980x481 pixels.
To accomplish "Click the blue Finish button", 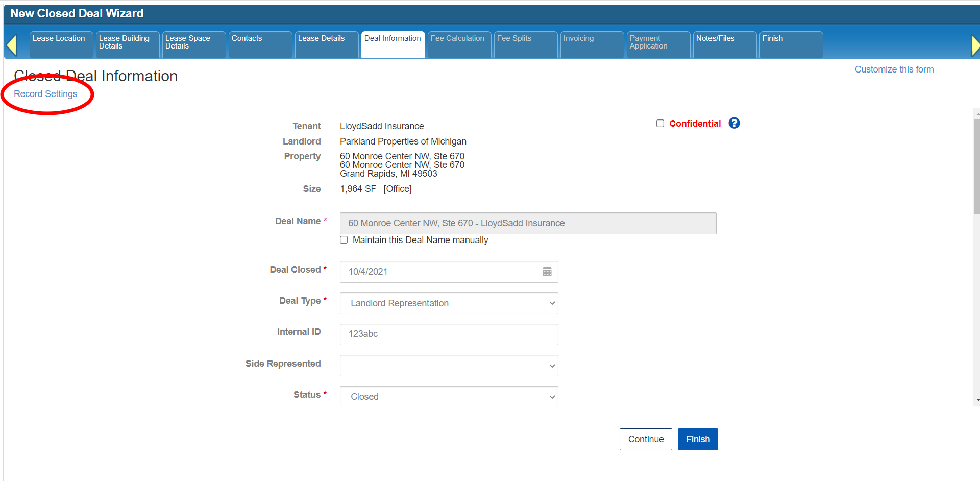I will (x=697, y=439).
